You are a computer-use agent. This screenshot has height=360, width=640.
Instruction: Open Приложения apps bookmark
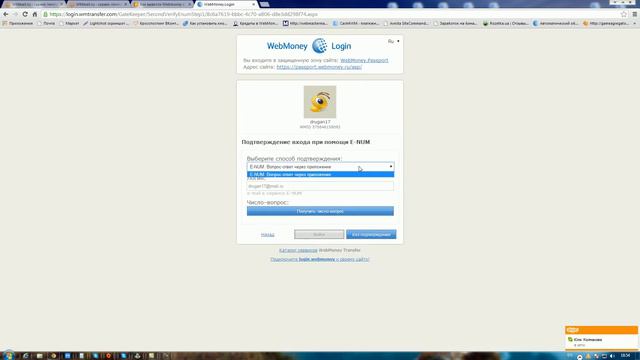18,23
